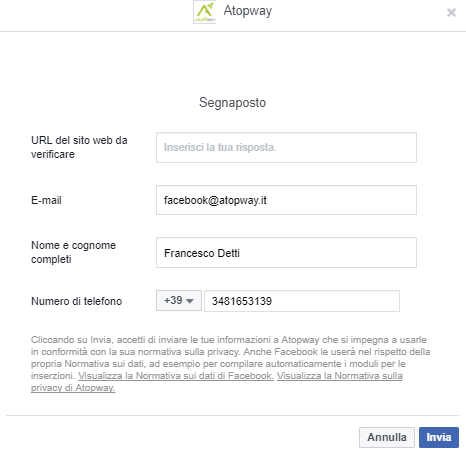Image resolution: width=466 pixels, height=453 pixels.
Task: Click the phone number input 3481653139
Action: [302, 301]
